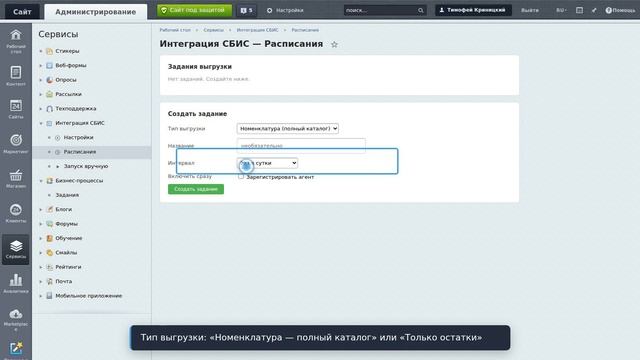Select the Сервисы sidebar section
The height and width of the screenshot is (360, 640).
point(16,249)
